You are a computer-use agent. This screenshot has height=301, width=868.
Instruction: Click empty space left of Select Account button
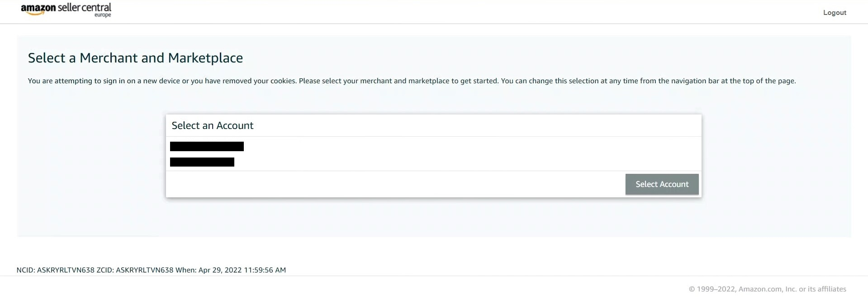coord(394,184)
